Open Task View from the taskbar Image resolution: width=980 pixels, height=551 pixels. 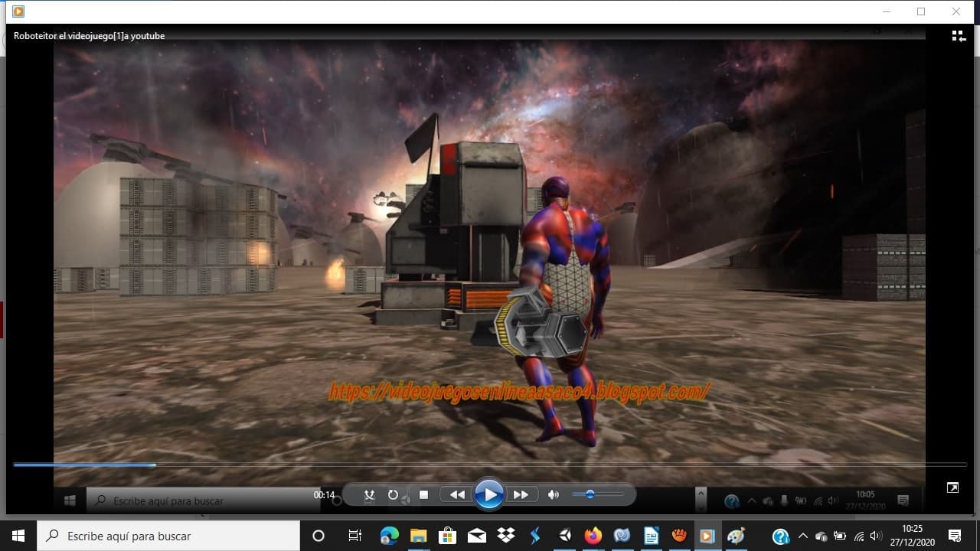355,536
